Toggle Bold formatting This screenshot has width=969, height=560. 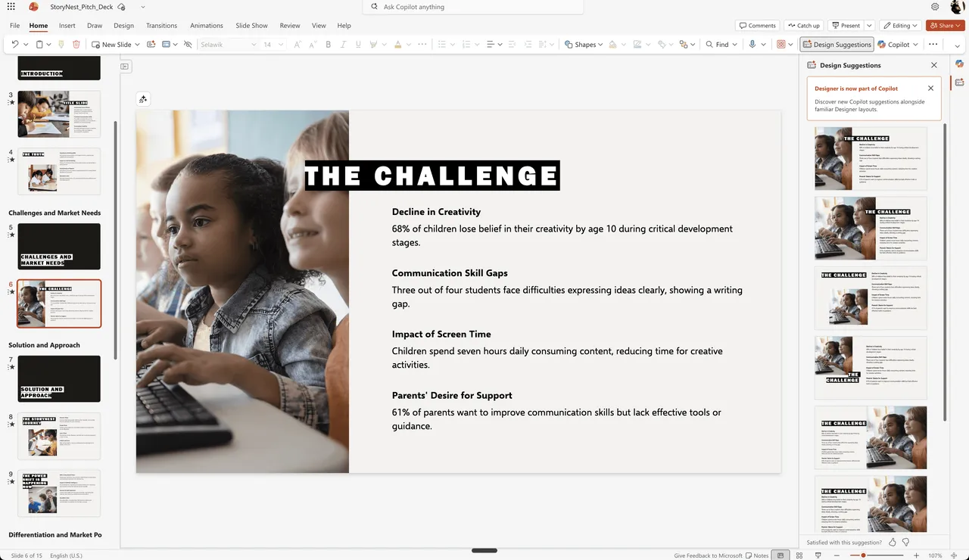tap(329, 45)
